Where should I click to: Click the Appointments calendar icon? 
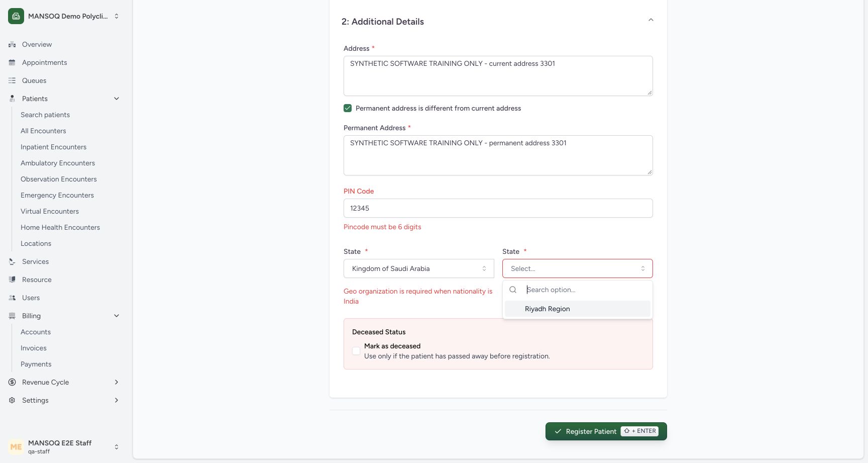click(12, 62)
